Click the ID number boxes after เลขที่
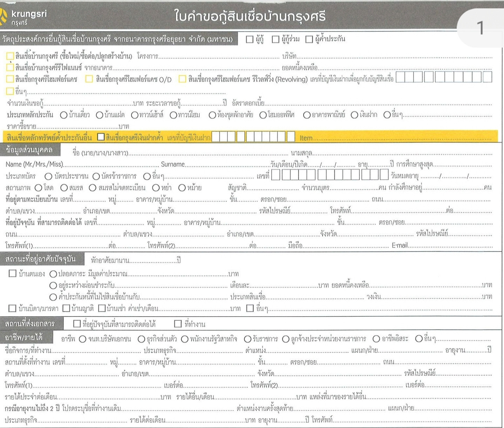The image size is (504, 428). pyautogui.click(x=330, y=174)
